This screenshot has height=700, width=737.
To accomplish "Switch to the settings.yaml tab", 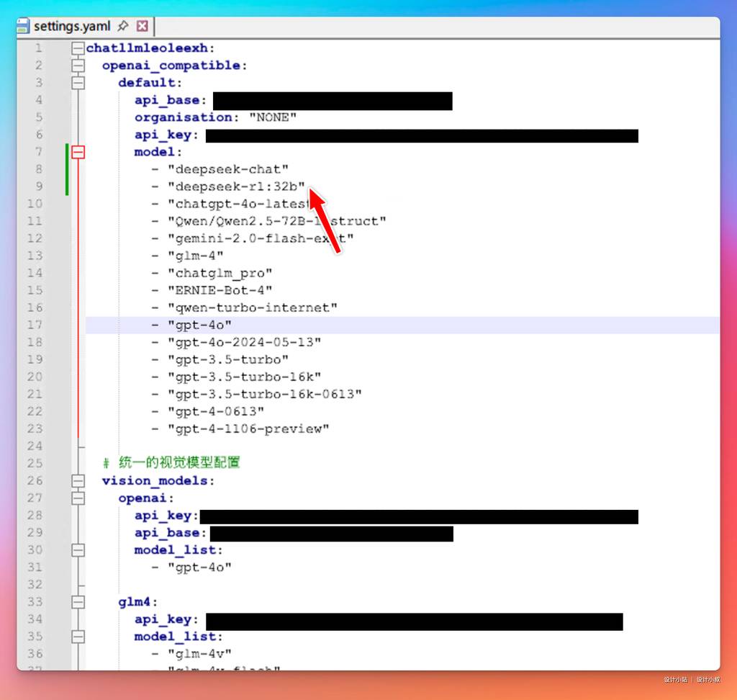I will [72, 27].
